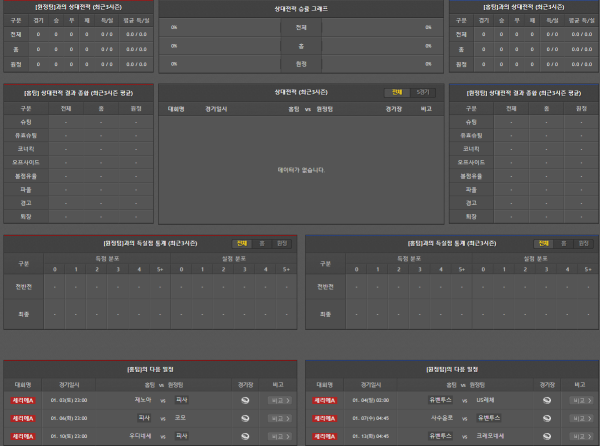600x446 pixels.
Task: Expand 비교 for 사수올로 vs 유벤투스 match
Action: pyautogui.click(x=581, y=418)
